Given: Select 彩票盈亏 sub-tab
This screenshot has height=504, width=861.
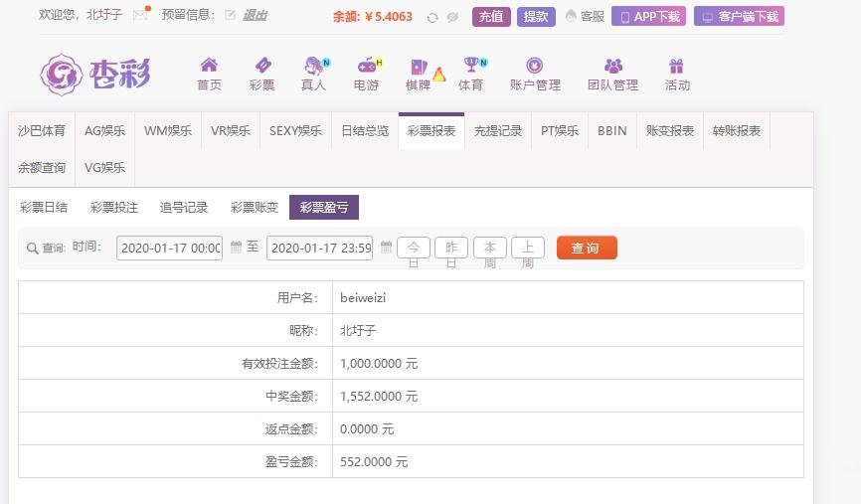Looking at the screenshot, I should coord(324,207).
